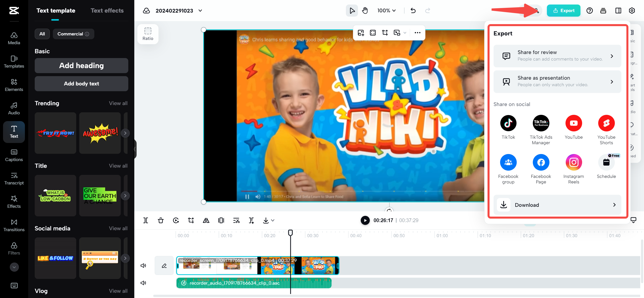Expand the project name 202402291023 dropdown
The width and height of the screenshot is (644, 298).
200,11
